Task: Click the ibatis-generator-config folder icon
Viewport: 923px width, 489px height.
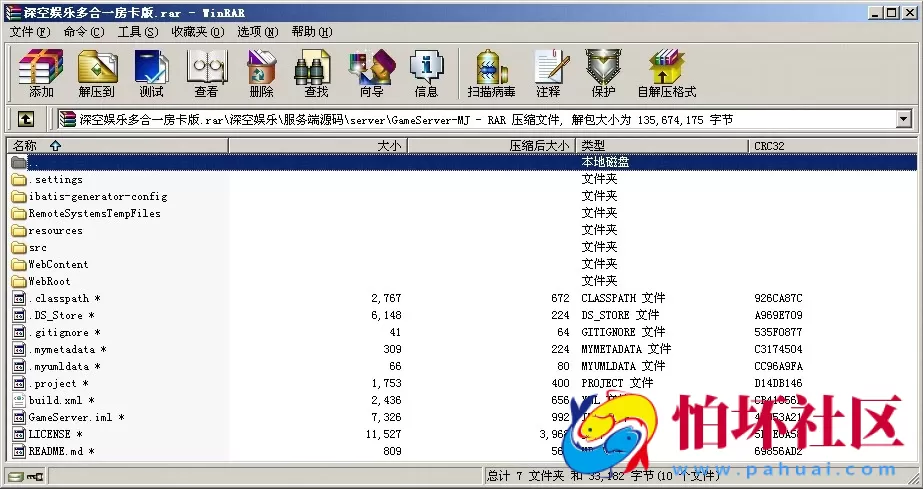Action: 19,197
